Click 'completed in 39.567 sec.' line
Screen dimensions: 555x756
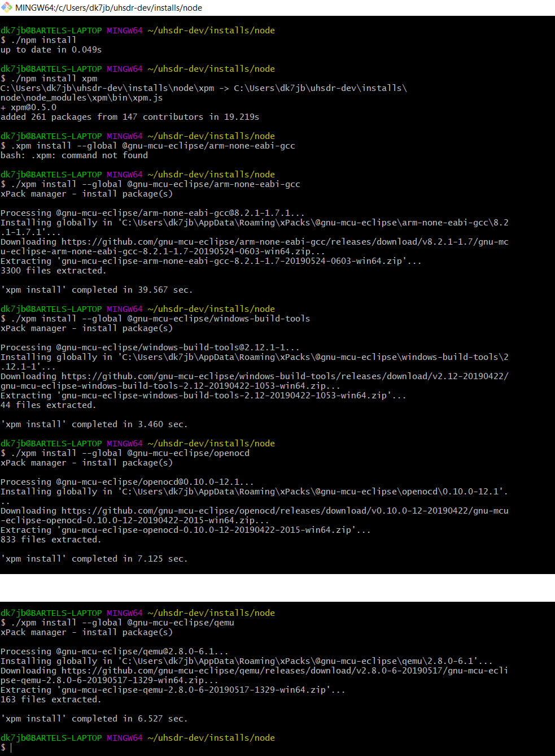click(97, 290)
